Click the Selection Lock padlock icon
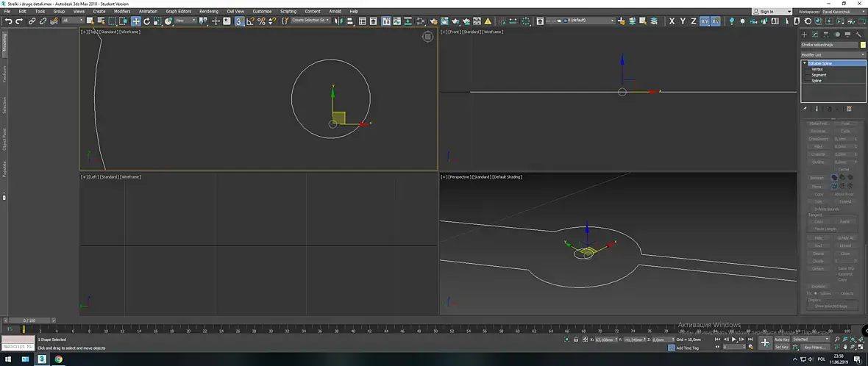 pyautogui.click(x=575, y=340)
